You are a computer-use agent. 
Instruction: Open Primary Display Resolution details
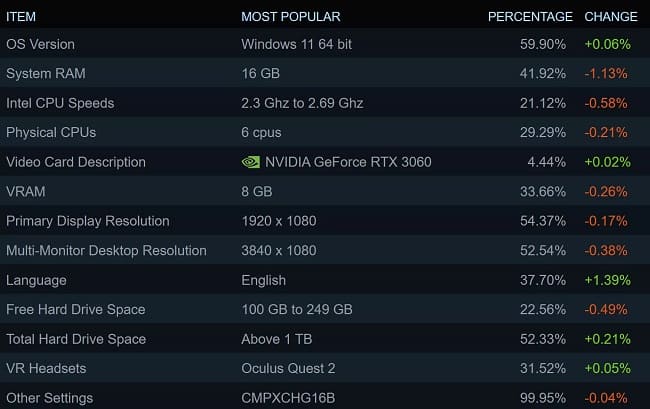325,221
